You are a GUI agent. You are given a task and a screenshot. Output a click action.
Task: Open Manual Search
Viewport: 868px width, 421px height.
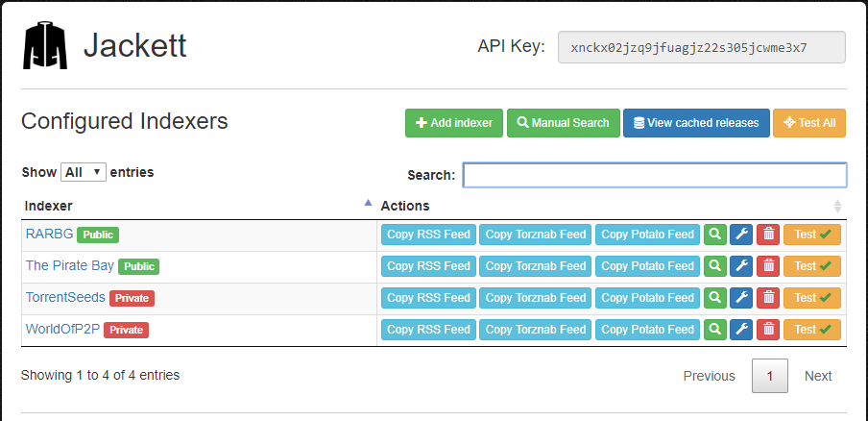point(564,123)
